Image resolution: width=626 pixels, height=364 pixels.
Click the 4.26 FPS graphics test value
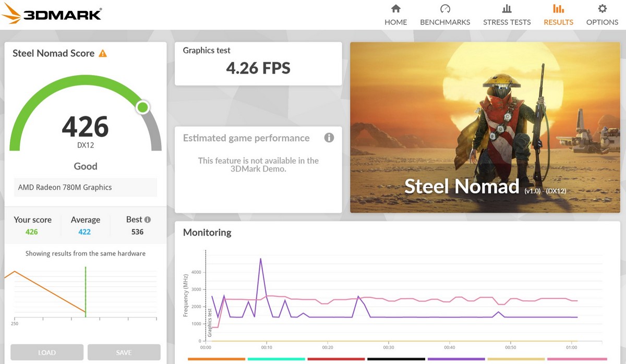tap(258, 68)
